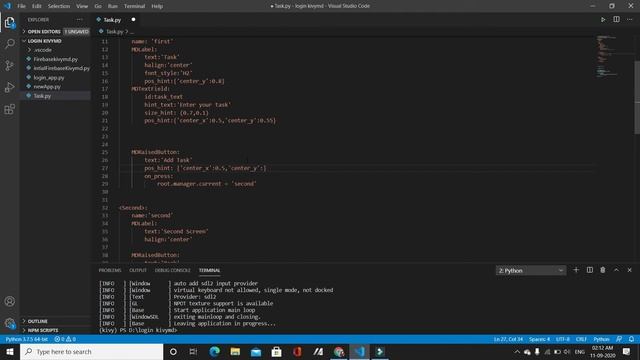The width and height of the screenshot is (640, 360).
Task: Open the Source Control view
Action: (x=9, y=66)
